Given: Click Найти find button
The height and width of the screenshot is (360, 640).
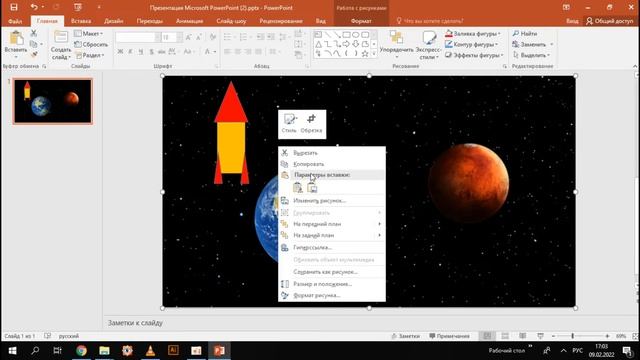Looking at the screenshot, I should coord(525,33).
